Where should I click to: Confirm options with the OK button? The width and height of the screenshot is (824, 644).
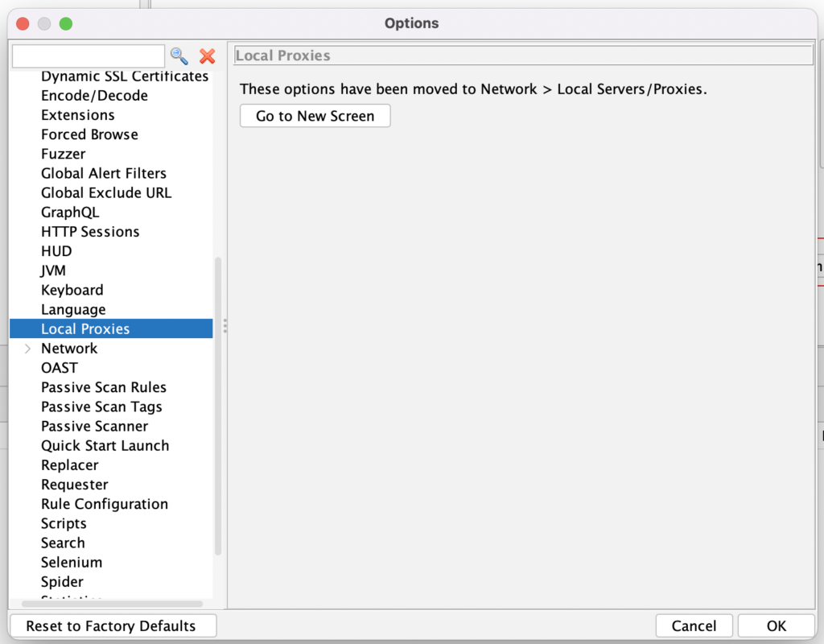point(777,625)
